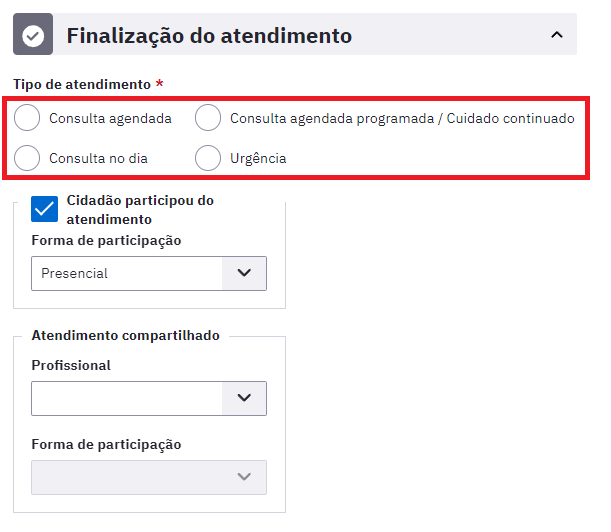The width and height of the screenshot is (611, 532).
Task: Click the Finalização do atendimento header title
Action: (x=209, y=36)
